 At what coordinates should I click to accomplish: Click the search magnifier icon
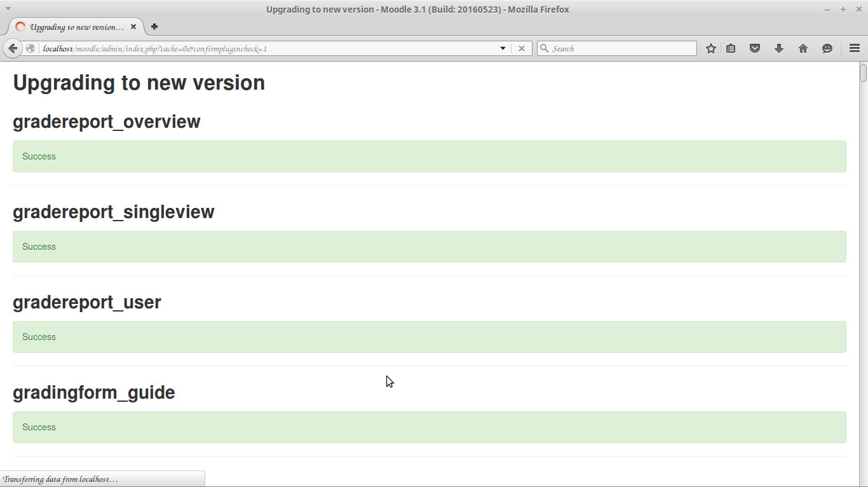[x=544, y=48]
